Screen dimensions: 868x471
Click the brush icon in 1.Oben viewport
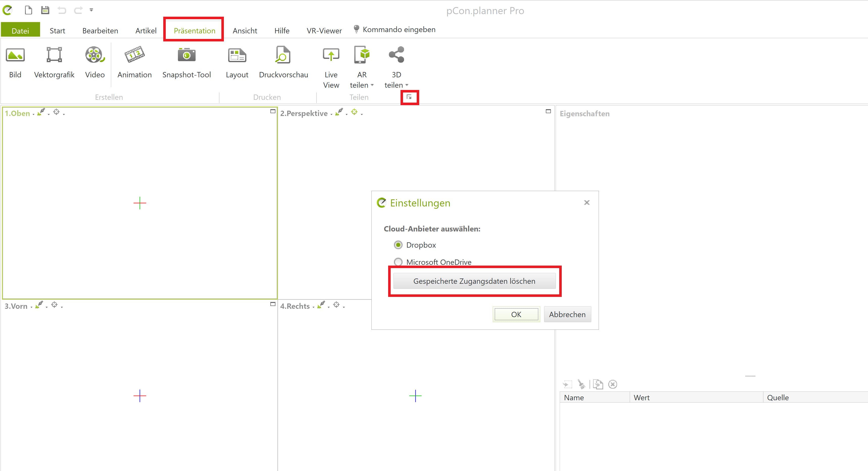(41, 112)
